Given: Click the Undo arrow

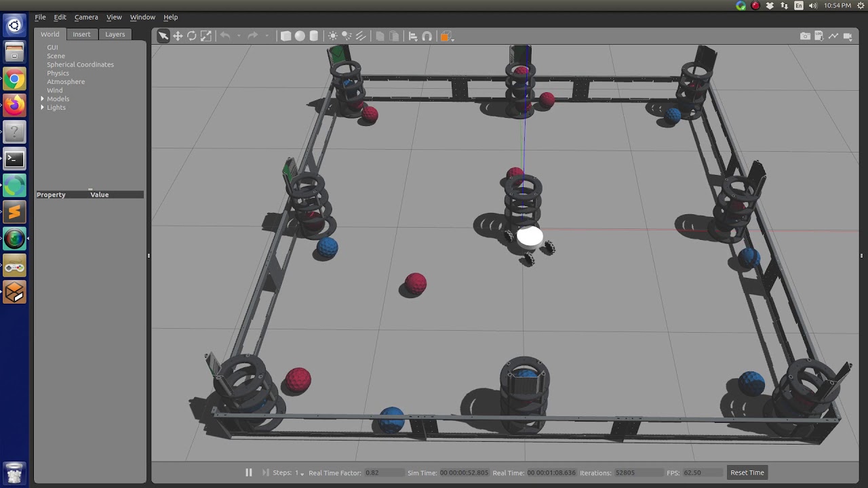Looking at the screenshot, I should (x=225, y=36).
